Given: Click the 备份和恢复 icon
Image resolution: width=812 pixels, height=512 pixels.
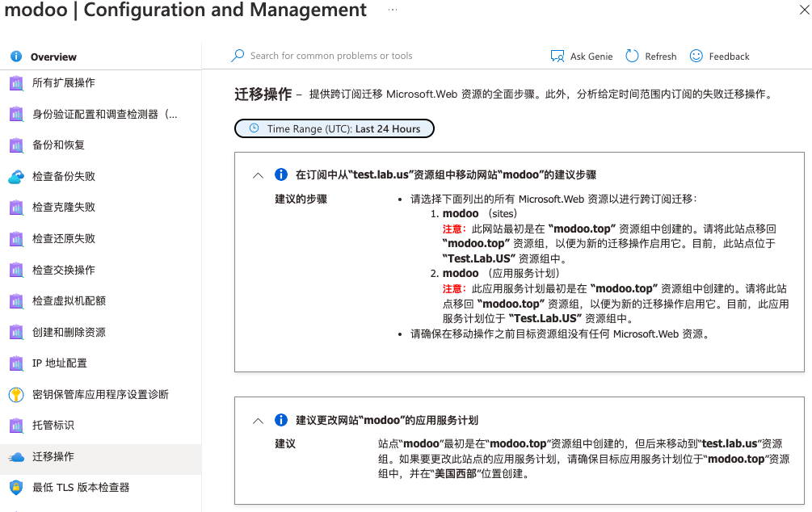Looking at the screenshot, I should coord(16,145).
